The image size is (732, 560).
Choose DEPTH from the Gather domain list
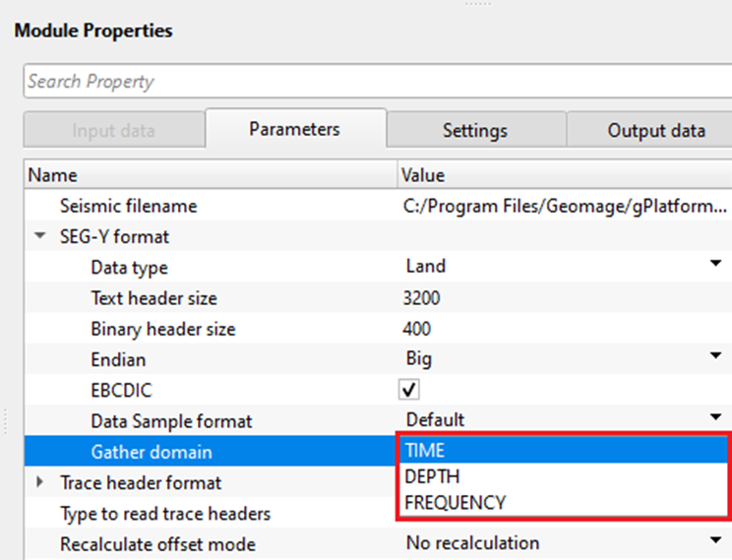[x=432, y=476]
